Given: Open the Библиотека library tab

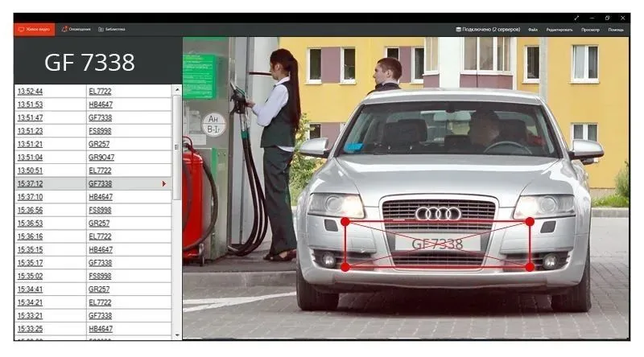Looking at the screenshot, I should tap(112, 29).
